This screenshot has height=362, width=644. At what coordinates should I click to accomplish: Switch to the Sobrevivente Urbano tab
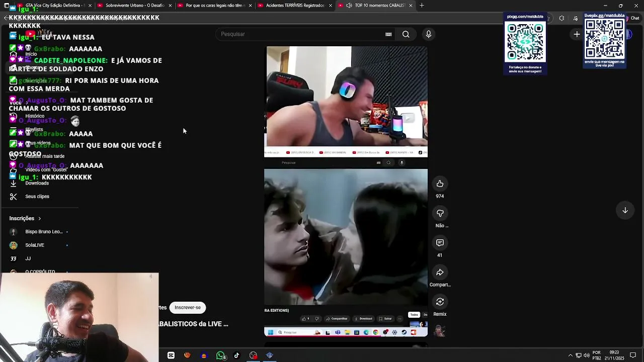pos(133,6)
